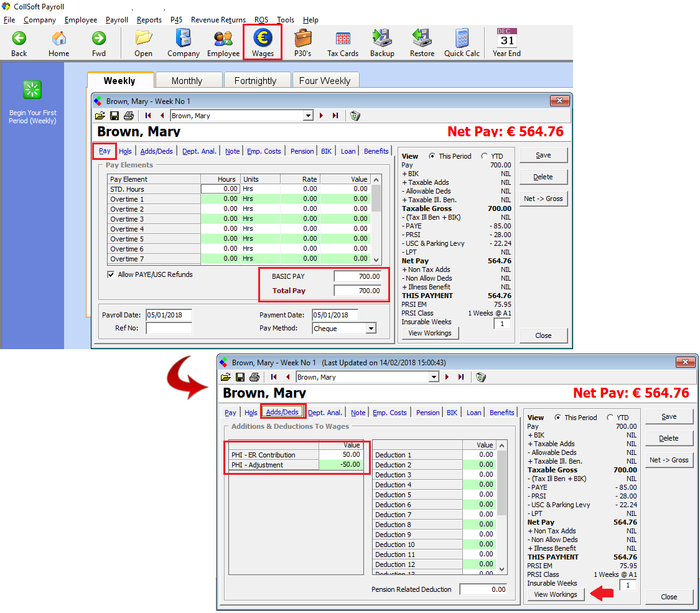Click Net -> Gross button in upper window
Viewport: 700px width, 613px height.
coord(543,199)
